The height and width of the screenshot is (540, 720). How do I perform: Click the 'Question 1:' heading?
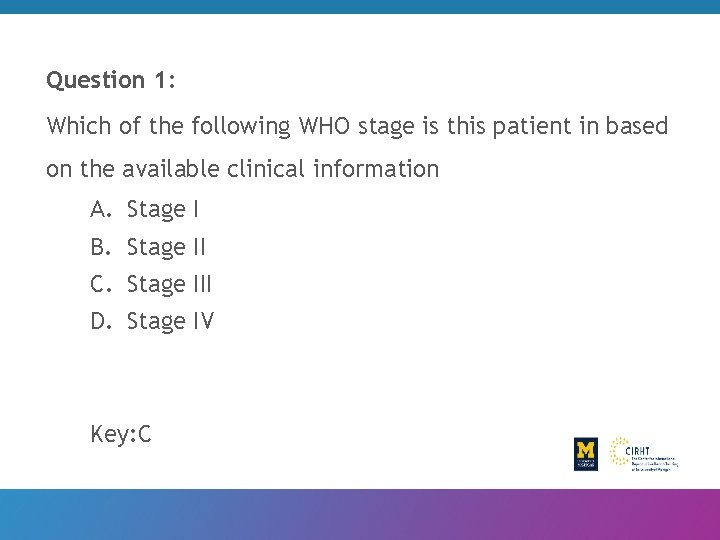coord(111,80)
